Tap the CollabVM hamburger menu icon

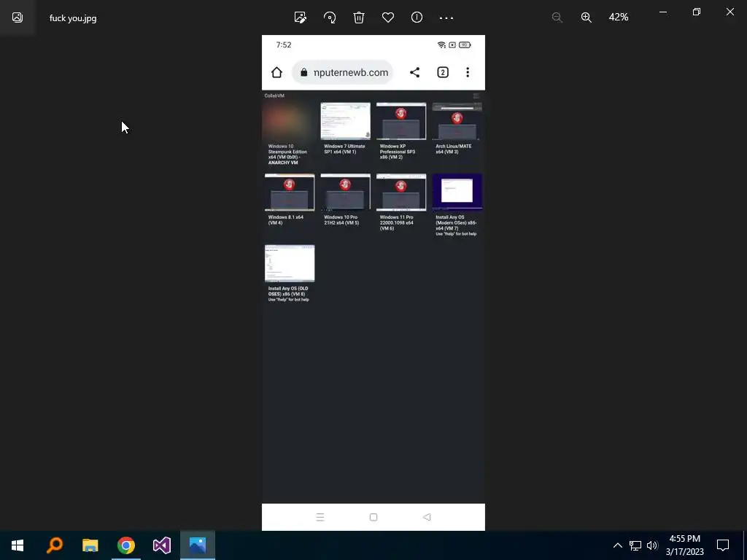click(476, 96)
